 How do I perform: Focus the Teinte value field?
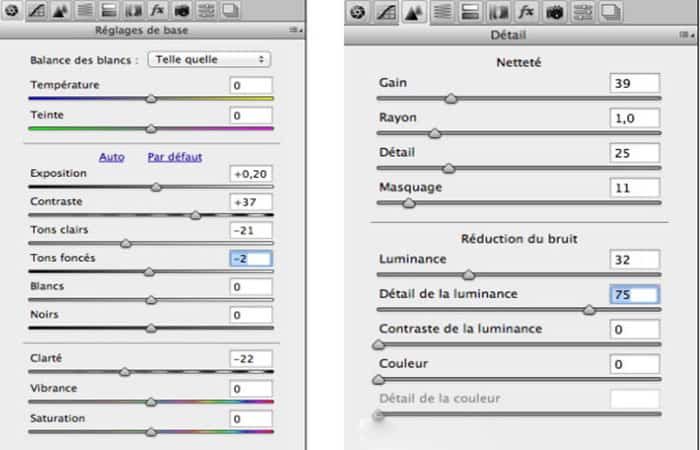[x=251, y=116]
